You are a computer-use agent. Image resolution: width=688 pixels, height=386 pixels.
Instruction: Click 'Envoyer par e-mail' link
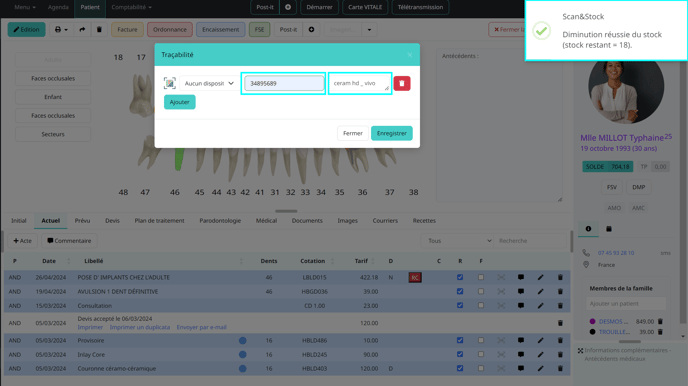(x=201, y=327)
